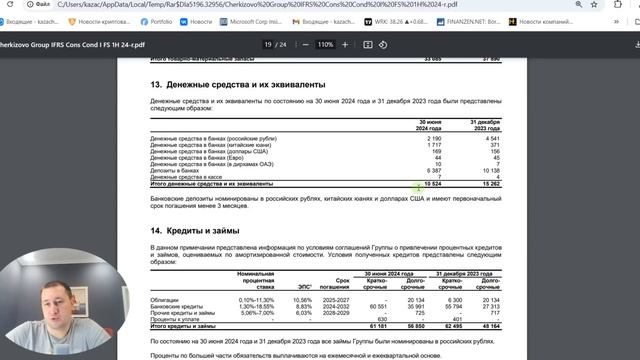Select row Денежные средства в банках (китайские юани)
This screenshot has width=640, height=360.
click(326, 145)
